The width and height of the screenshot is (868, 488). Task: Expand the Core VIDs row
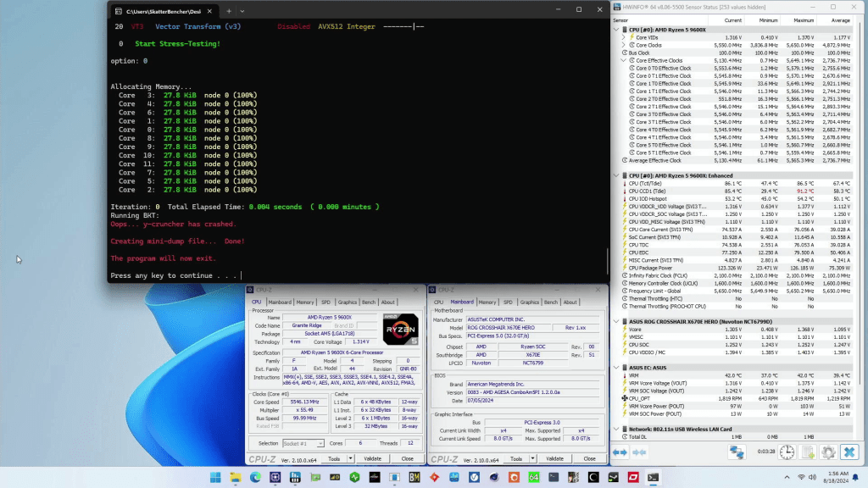[x=623, y=37]
